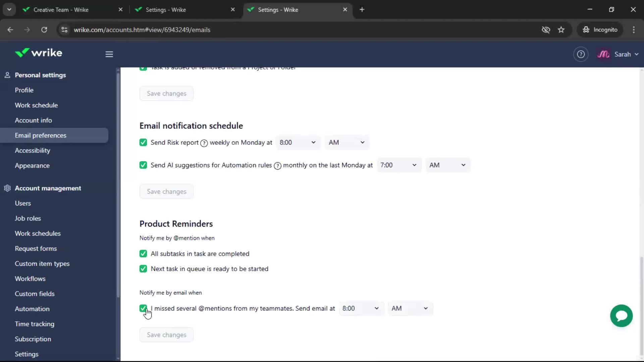Open Accessibility settings
The height and width of the screenshot is (362, 644).
[33, 150]
